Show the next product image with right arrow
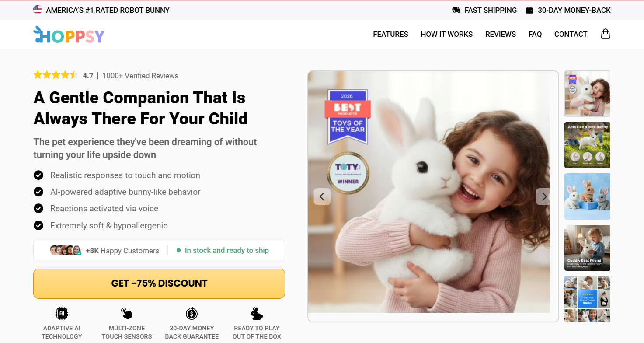 tap(544, 196)
